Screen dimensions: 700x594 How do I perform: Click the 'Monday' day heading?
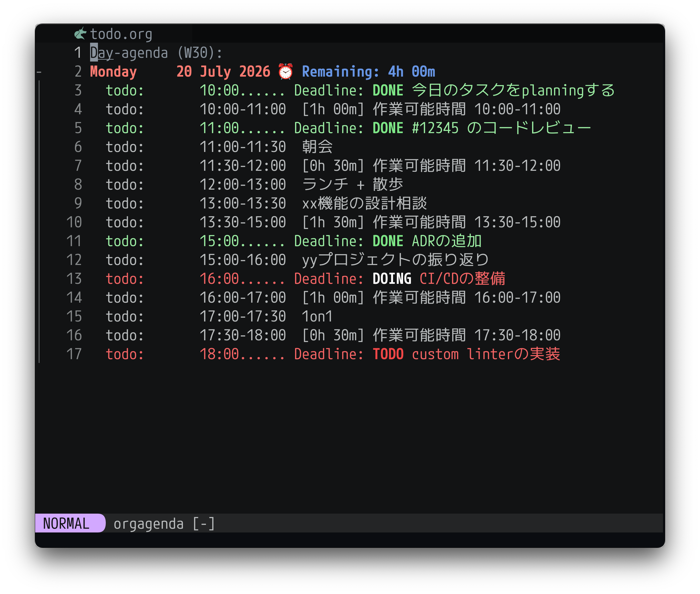[x=113, y=72]
